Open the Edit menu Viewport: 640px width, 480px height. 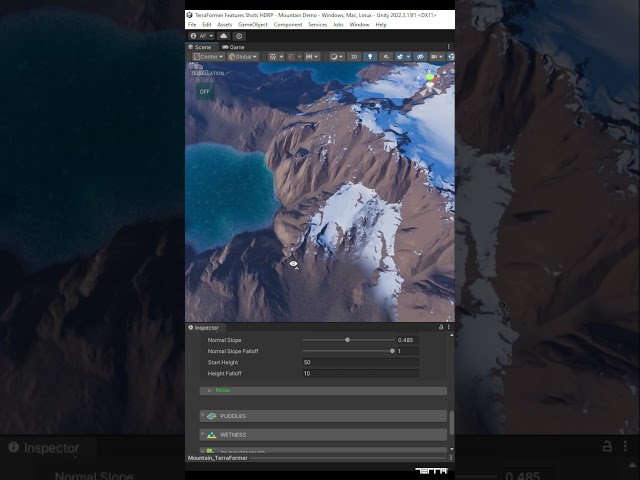point(207,24)
